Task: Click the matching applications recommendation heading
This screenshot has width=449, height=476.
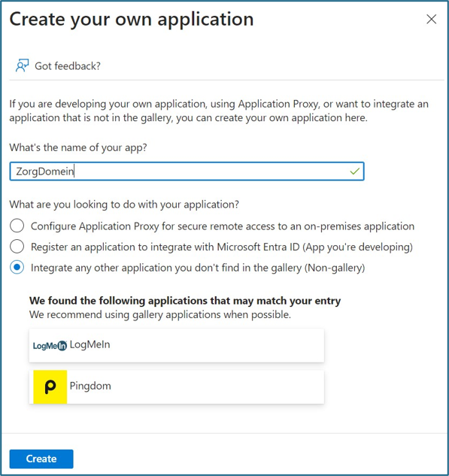Action: [x=185, y=301]
